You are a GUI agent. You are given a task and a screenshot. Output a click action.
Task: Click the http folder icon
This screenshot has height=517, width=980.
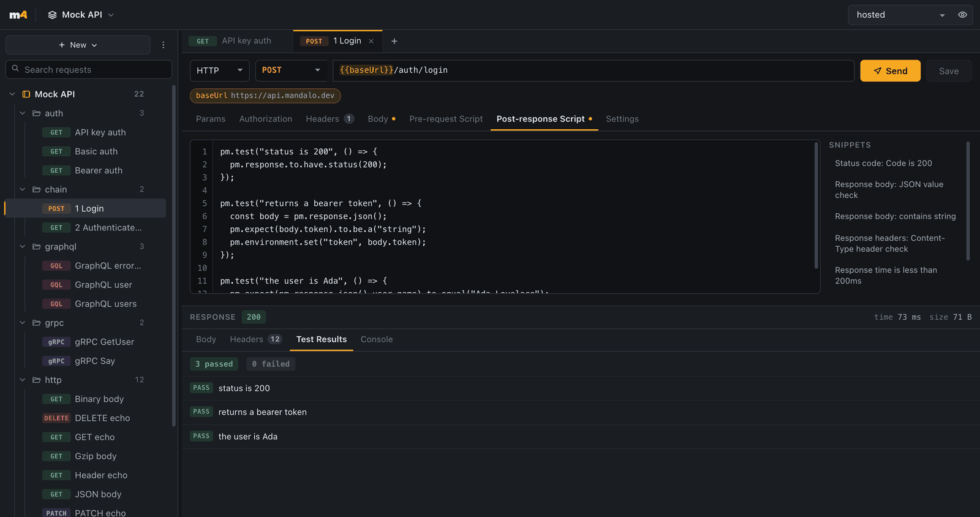(37, 380)
